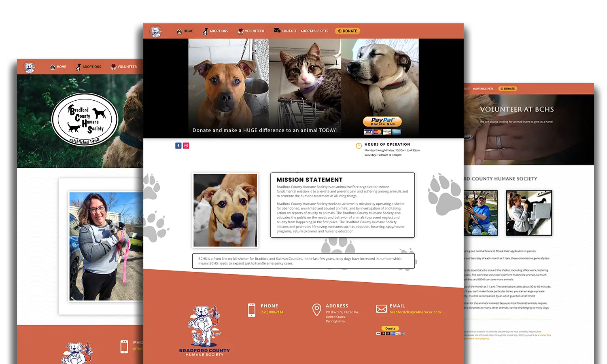This screenshot has height=364, width=607.
Task: Click the Bradford County Humane Society footer logo
Action: [204, 331]
